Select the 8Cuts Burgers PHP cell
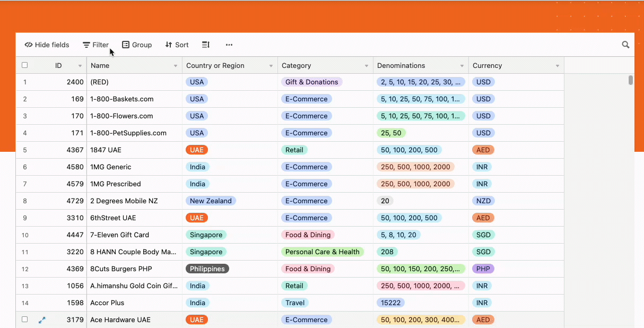Viewport: 644px width, 328px height. 134,269
